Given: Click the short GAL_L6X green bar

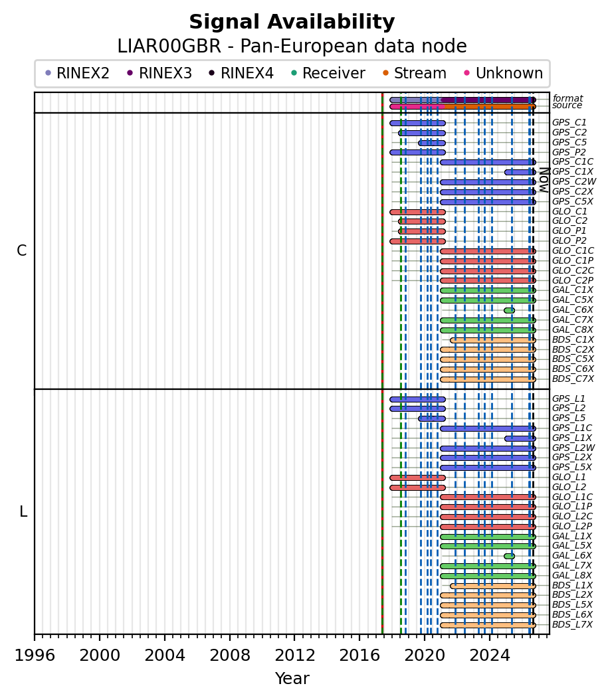Looking at the screenshot, I should 509,557.
